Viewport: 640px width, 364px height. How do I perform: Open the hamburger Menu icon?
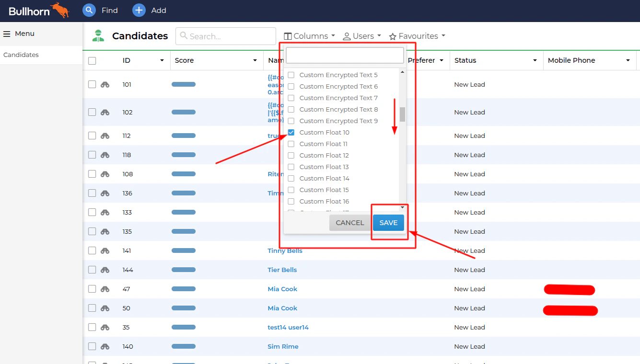point(7,34)
